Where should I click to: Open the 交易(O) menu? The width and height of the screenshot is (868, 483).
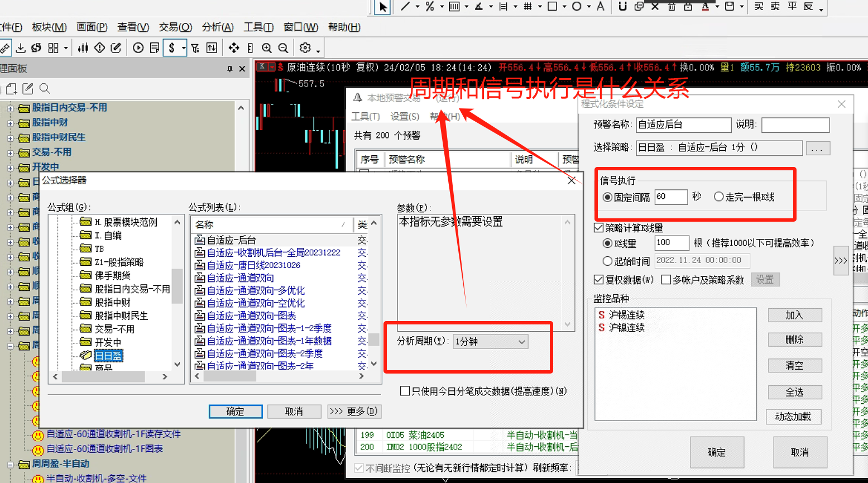click(175, 27)
